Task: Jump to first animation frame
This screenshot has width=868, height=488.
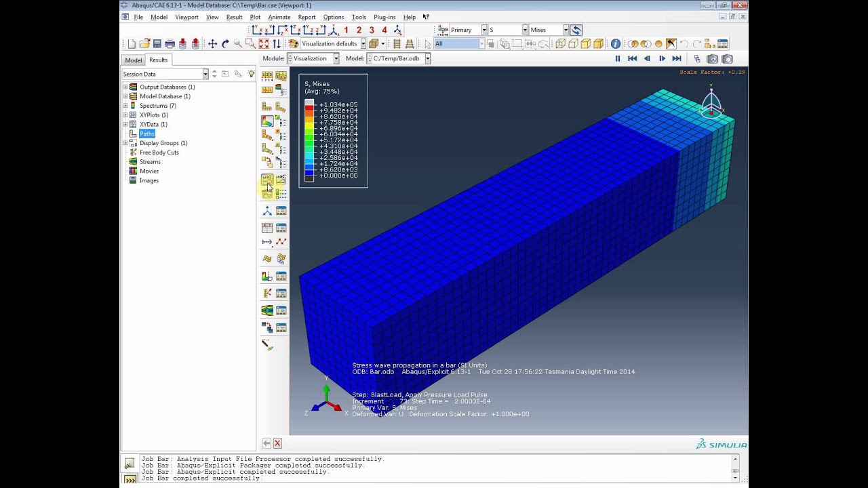Action: pyautogui.click(x=633, y=59)
